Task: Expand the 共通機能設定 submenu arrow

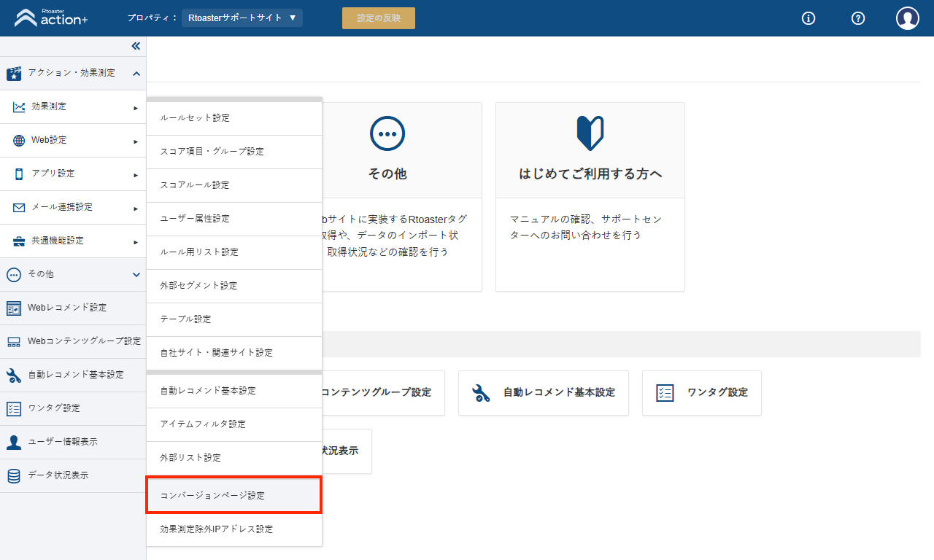Action: coord(136,242)
